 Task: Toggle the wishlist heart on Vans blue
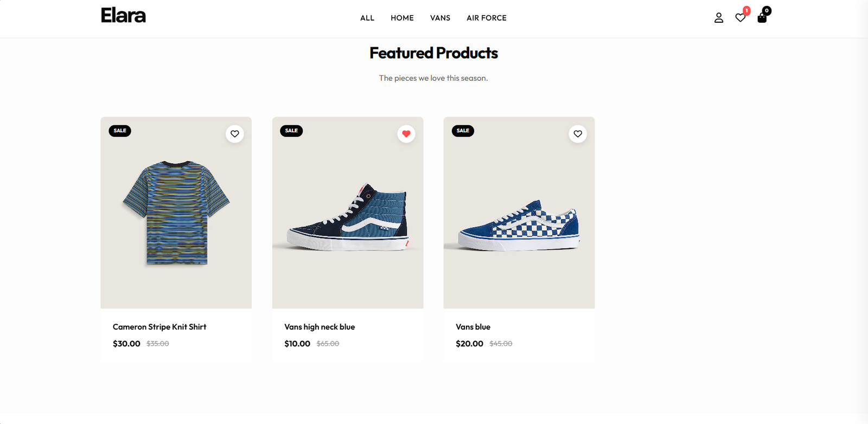578,133
